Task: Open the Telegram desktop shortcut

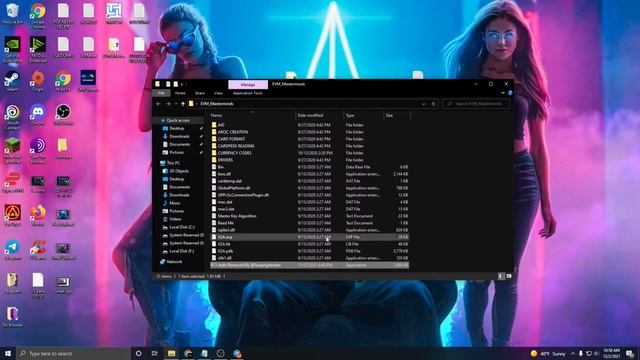Action: pos(12,249)
